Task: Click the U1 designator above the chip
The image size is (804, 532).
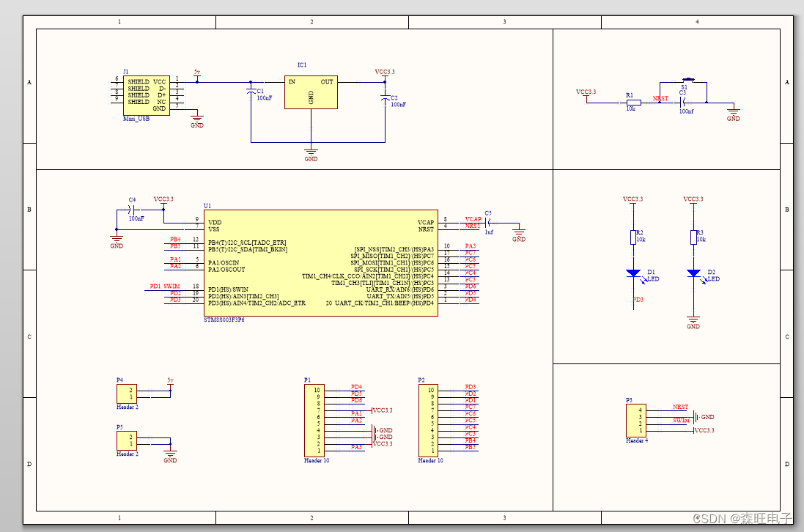Action: pyautogui.click(x=207, y=205)
